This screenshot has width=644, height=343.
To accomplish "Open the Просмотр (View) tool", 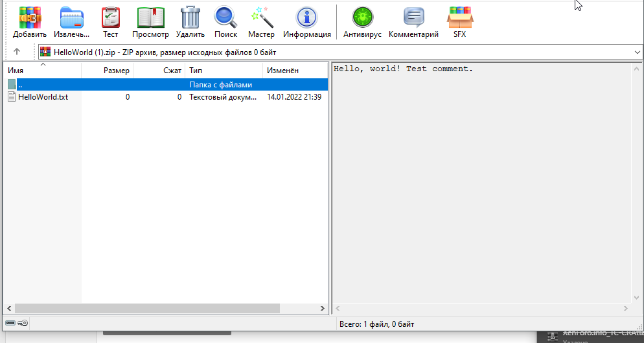I will click(150, 21).
